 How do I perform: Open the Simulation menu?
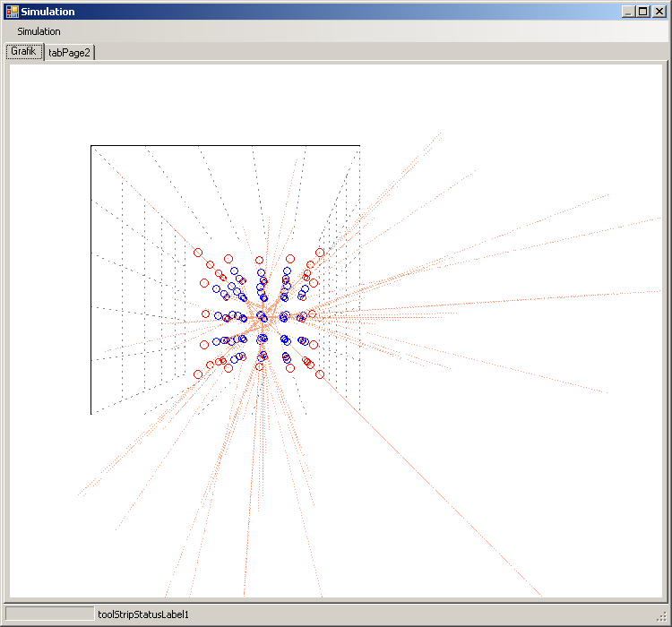point(39,31)
